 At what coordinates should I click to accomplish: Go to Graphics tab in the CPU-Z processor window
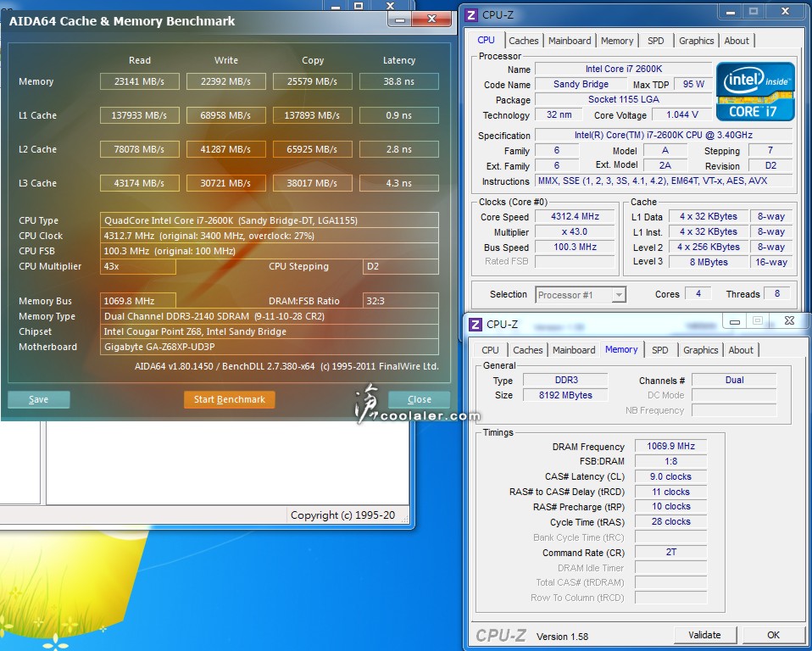(x=697, y=41)
